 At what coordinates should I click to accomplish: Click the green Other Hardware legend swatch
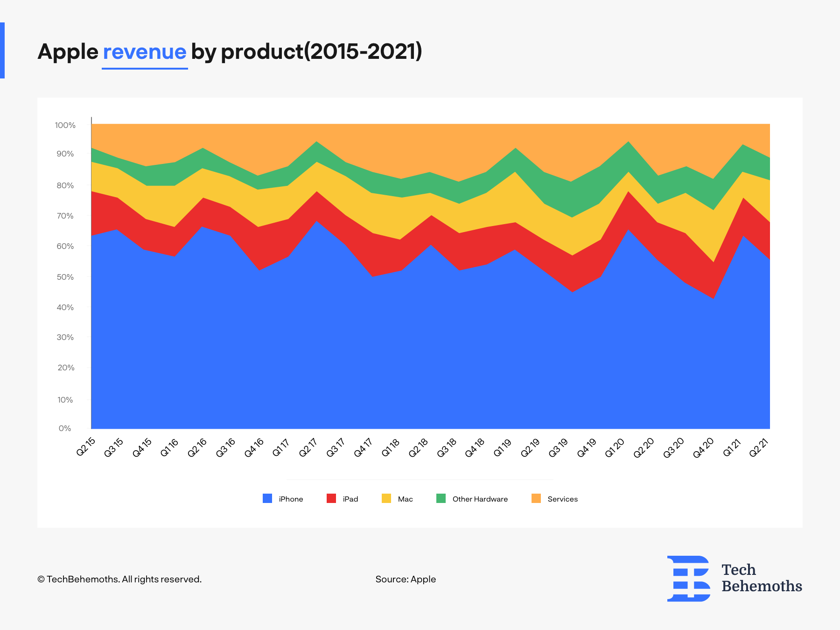(441, 498)
